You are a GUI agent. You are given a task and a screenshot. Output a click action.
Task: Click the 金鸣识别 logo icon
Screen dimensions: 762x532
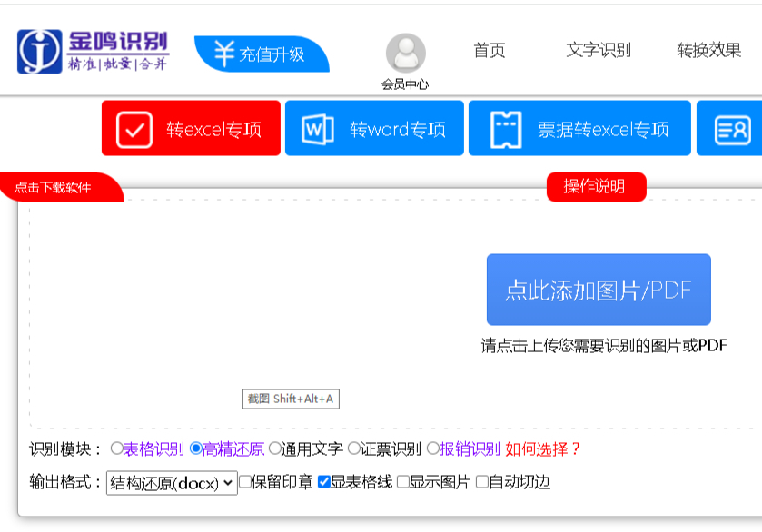pos(39,52)
